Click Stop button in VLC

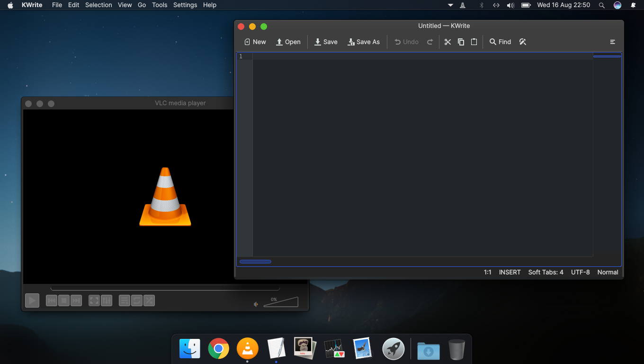[64, 300]
